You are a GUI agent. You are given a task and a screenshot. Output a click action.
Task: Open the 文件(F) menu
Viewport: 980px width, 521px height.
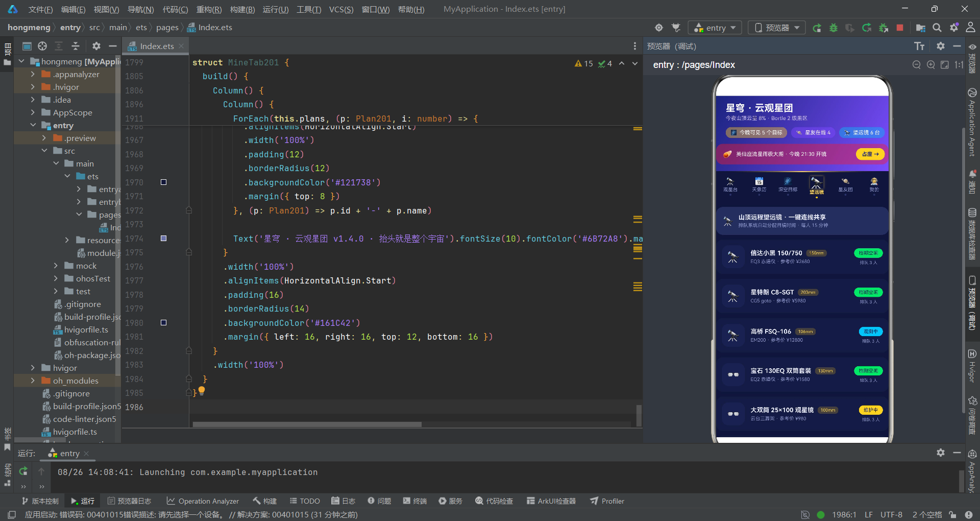tap(40, 9)
